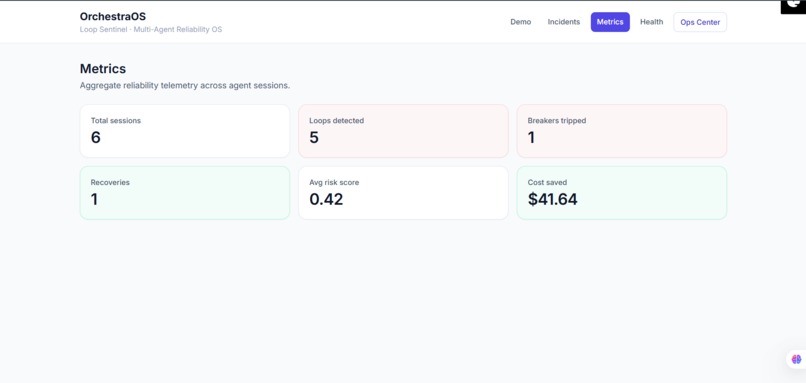
Task: Click the value 6 under Total sessions
Action: [x=96, y=138]
